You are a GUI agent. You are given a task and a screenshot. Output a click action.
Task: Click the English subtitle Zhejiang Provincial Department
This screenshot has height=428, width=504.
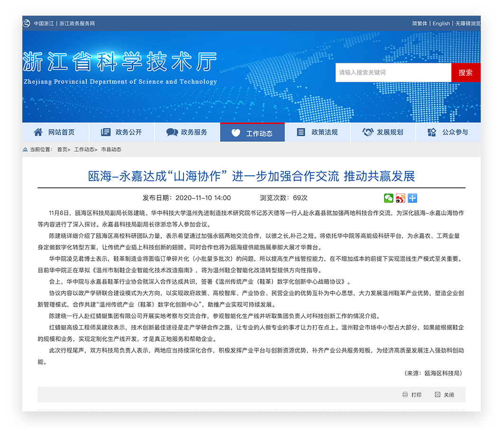click(120, 82)
